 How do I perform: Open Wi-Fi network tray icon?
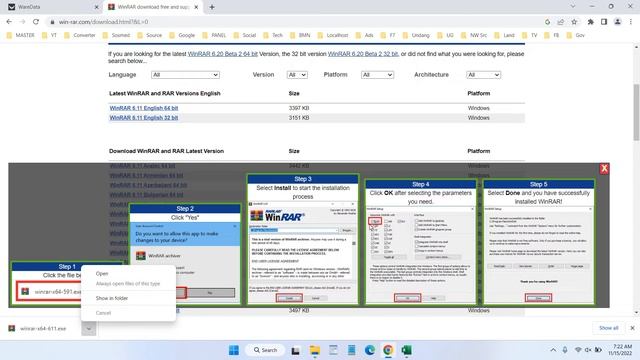[578, 350]
